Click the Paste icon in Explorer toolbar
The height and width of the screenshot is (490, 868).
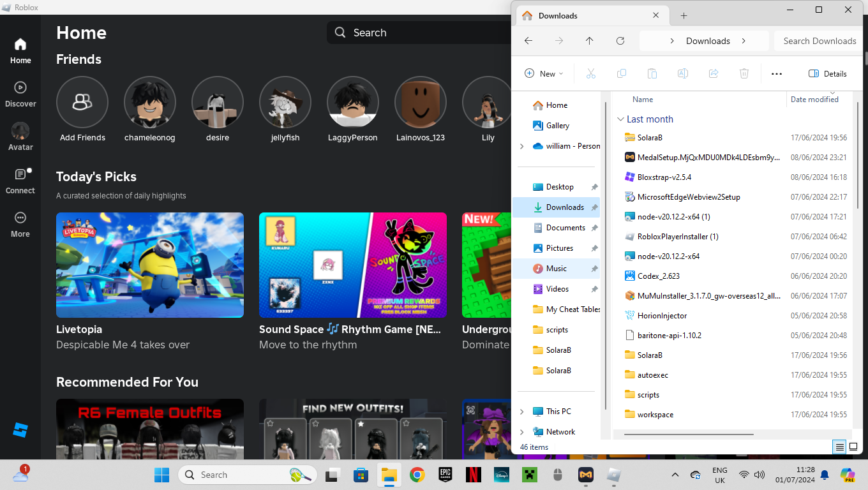coord(652,73)
